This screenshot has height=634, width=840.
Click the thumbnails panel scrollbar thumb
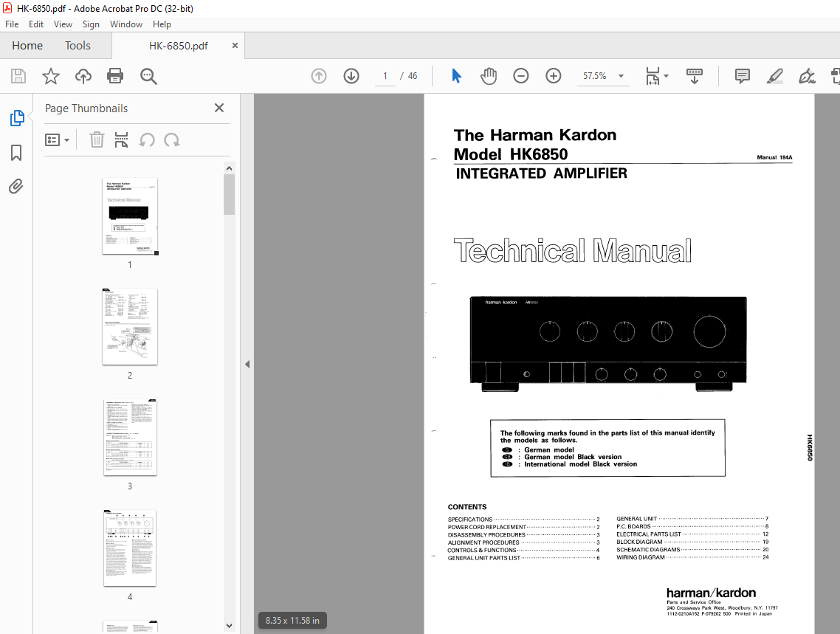pyautogui.click(x=230, y=194)
